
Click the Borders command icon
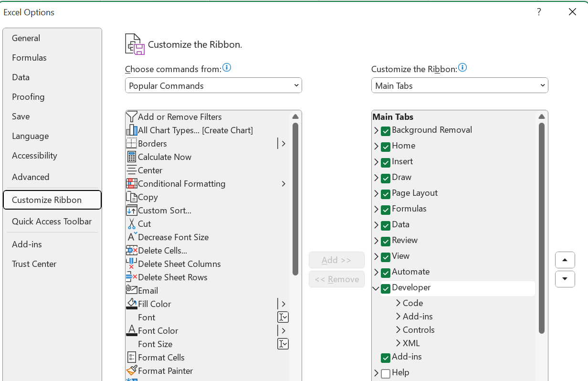coord(131,144)
